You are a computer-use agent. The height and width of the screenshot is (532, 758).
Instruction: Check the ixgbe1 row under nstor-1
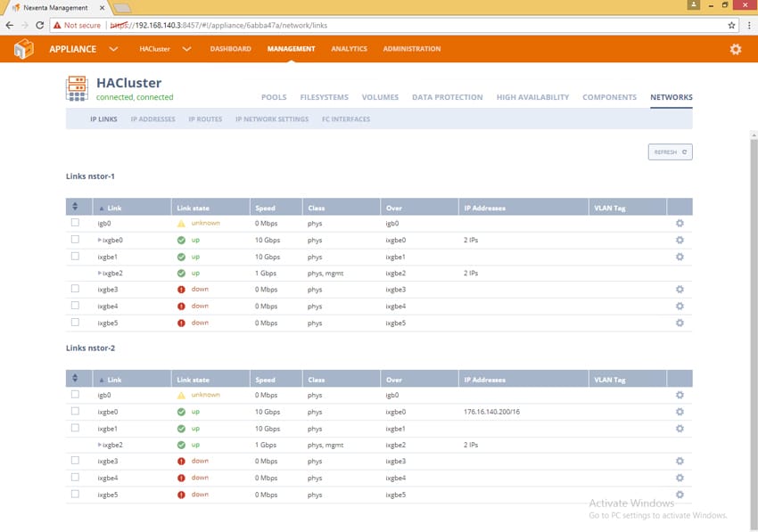(x=75, y=256)
